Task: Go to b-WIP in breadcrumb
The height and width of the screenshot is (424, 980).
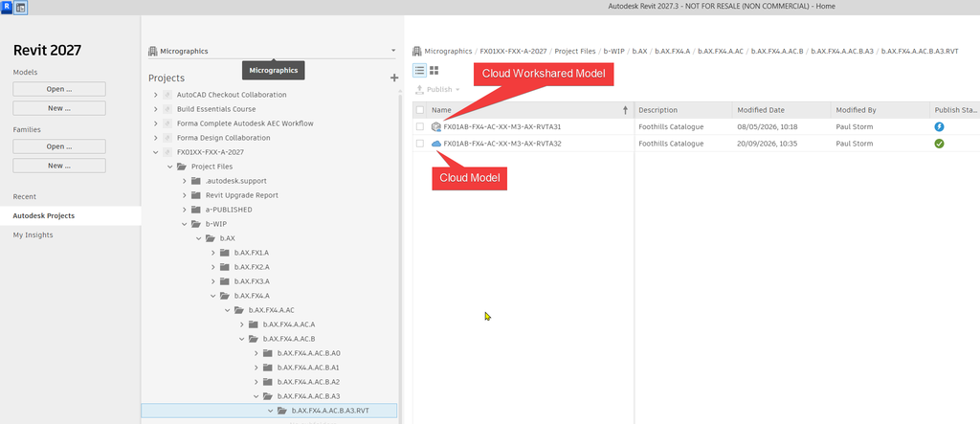Action: tap(613, 52)
